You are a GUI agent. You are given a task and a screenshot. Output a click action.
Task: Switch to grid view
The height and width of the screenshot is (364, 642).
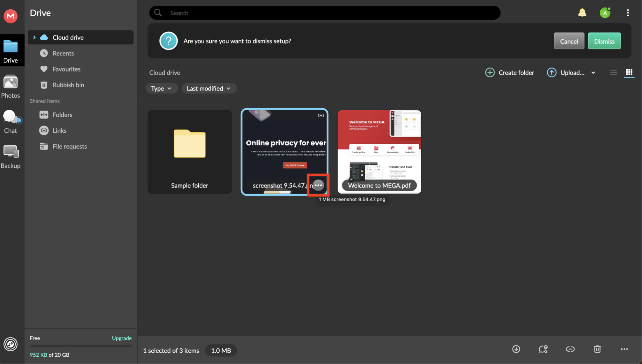click(629, 73)
